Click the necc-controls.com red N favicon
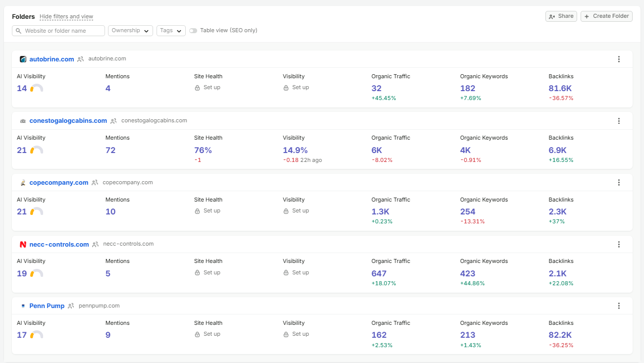 [23, 244]
